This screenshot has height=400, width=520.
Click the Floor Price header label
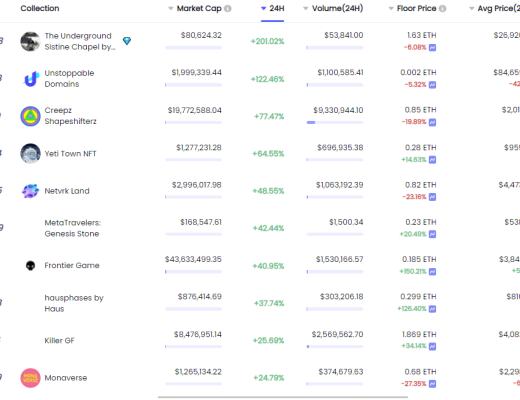[416, 8]
